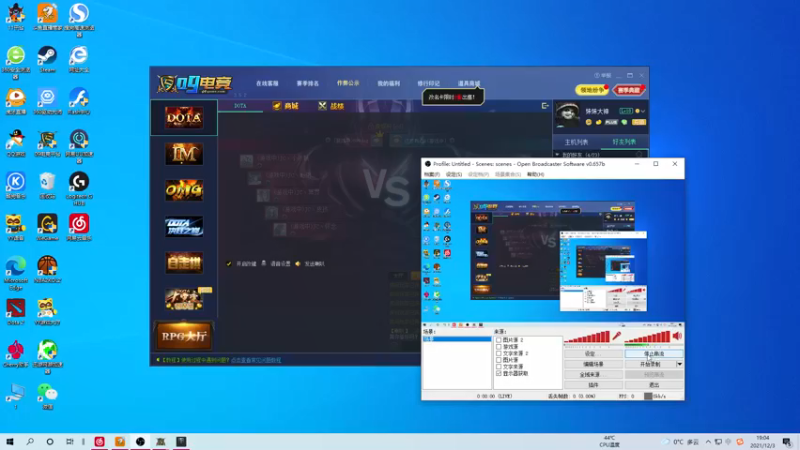
Task: Expand the user status dropdown near the username
Action: tap(643, 111)
